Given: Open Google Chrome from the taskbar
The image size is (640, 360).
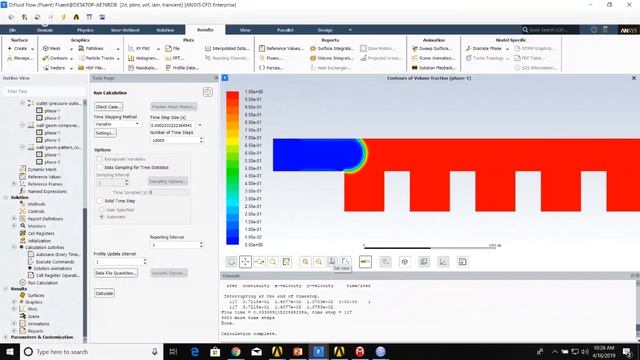Looking at the screenshot, I should click(x=236, y=351).
